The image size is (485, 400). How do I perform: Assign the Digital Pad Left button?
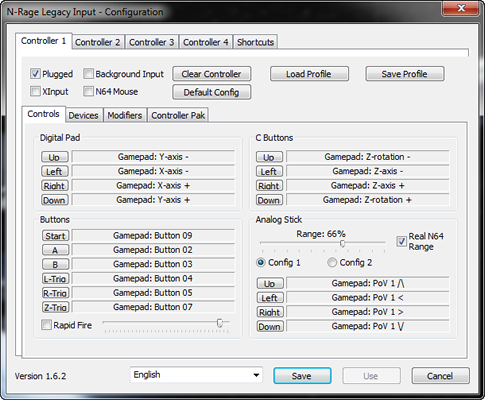pyautogui.click(x=55, y=171)
